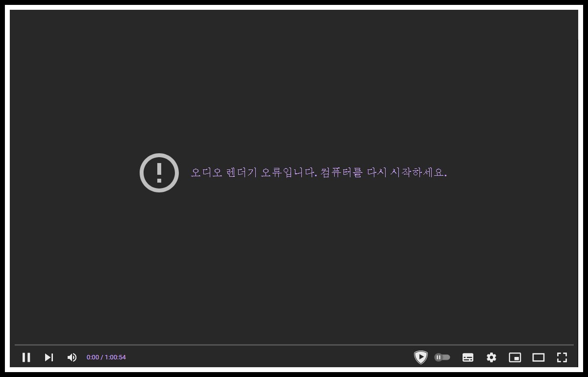588x377 pixels.
Task: Click the audio renderer error message text
Action: (318, 172)
